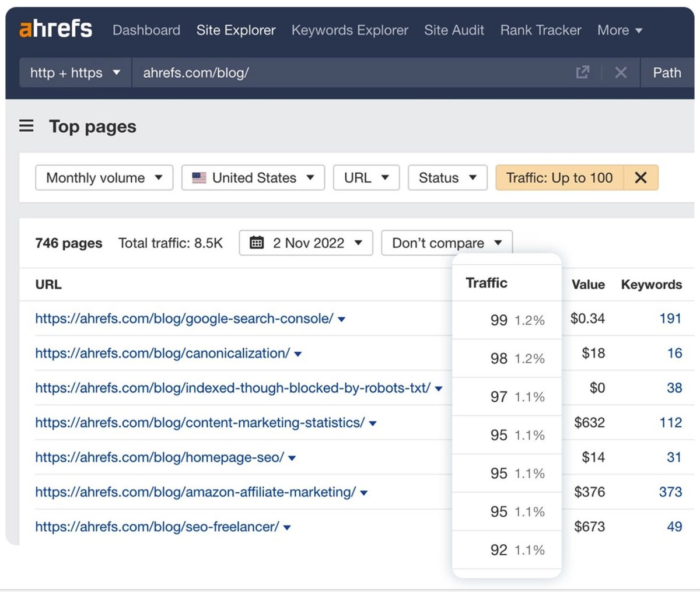Sort by the Traffic column header
700x592 pixels.
pos(487,283)
